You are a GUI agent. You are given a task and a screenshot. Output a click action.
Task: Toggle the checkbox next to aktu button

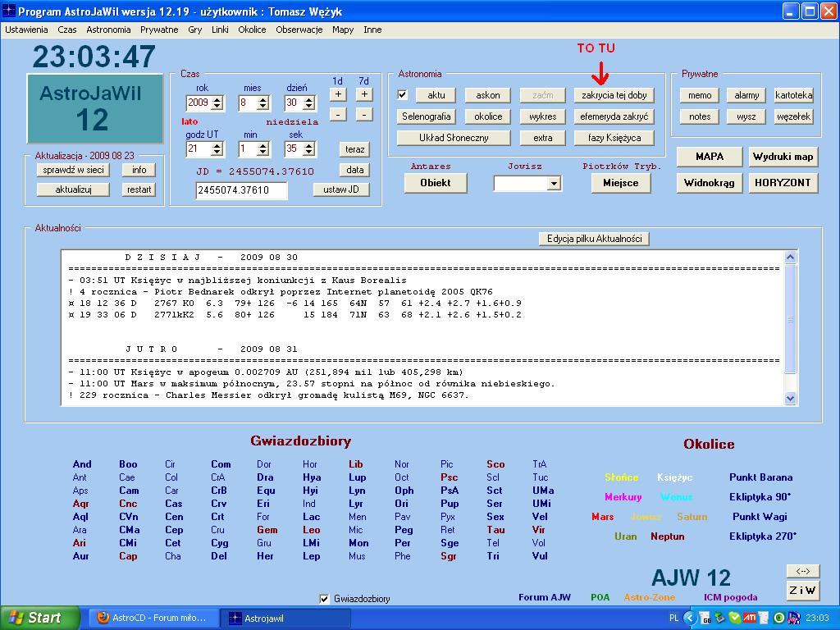coord(402,95)
